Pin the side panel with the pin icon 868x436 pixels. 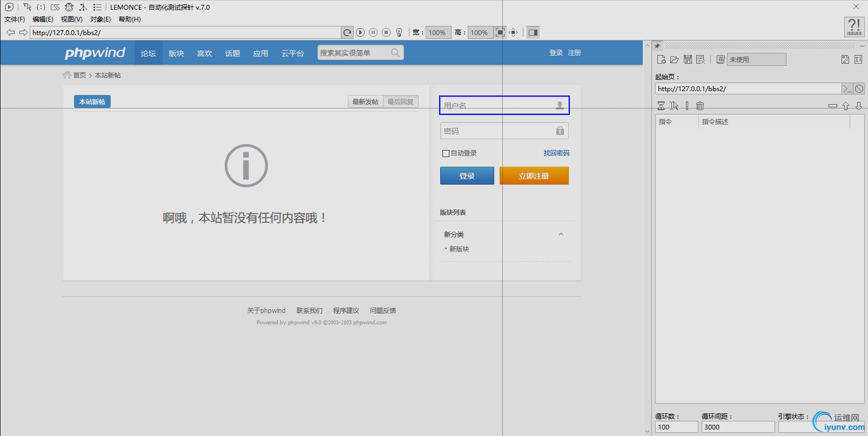pos(657,46)
